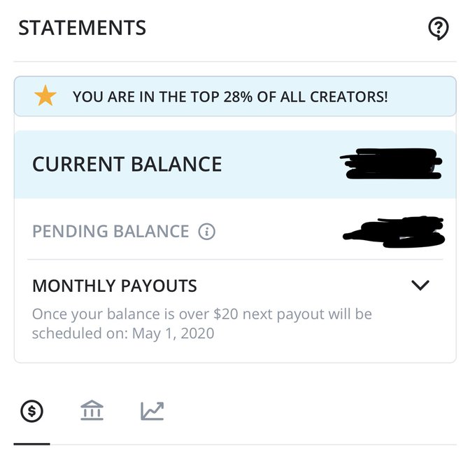Click the Current Balance label text
This screenshot has width=470, height=476.
[127, 164]
